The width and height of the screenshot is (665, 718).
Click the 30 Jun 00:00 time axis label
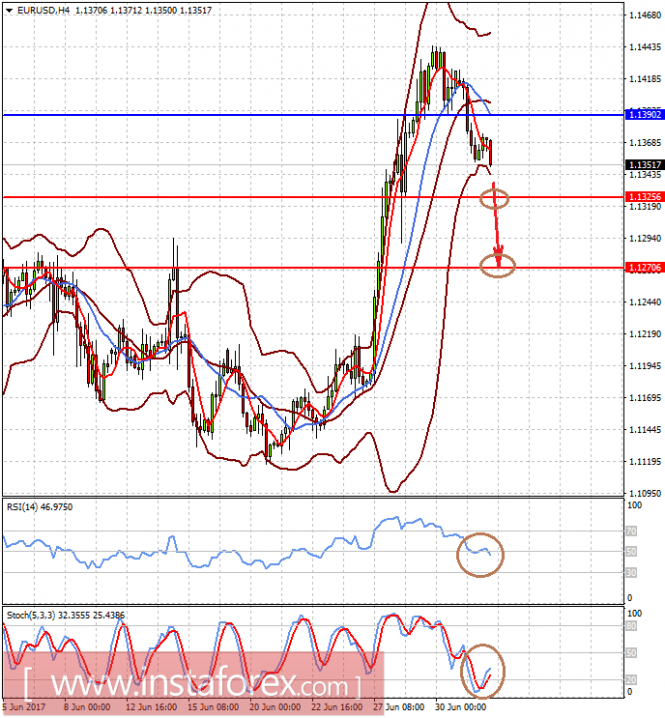click(458, 706)
